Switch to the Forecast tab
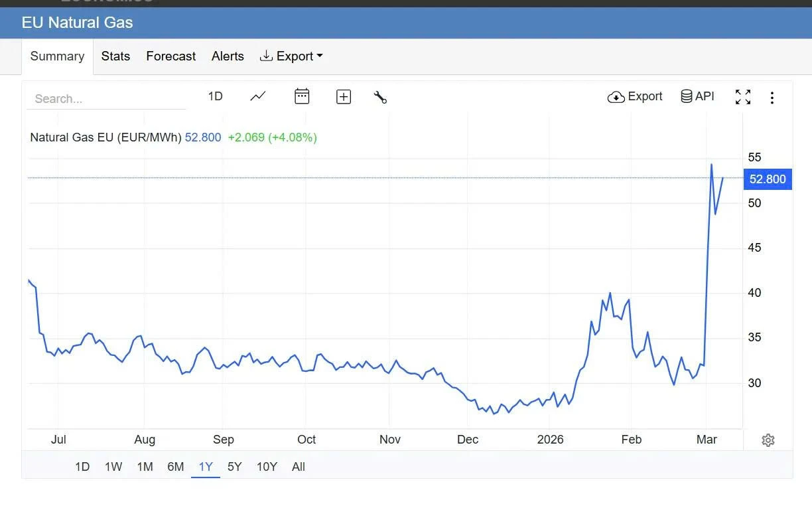Screen dimensions: 812x508 (x=170, y=56)
